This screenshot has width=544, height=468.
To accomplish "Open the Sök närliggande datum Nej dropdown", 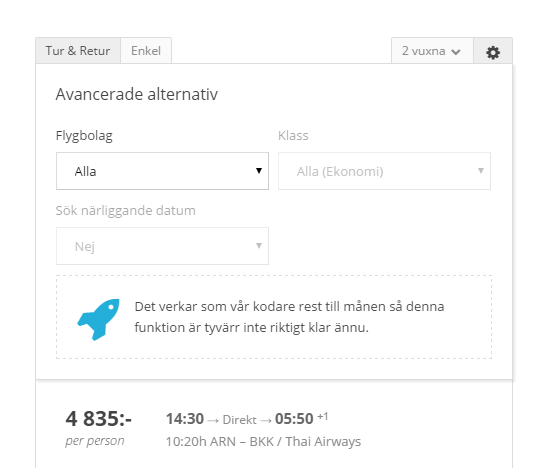I will tap(162, 246).
